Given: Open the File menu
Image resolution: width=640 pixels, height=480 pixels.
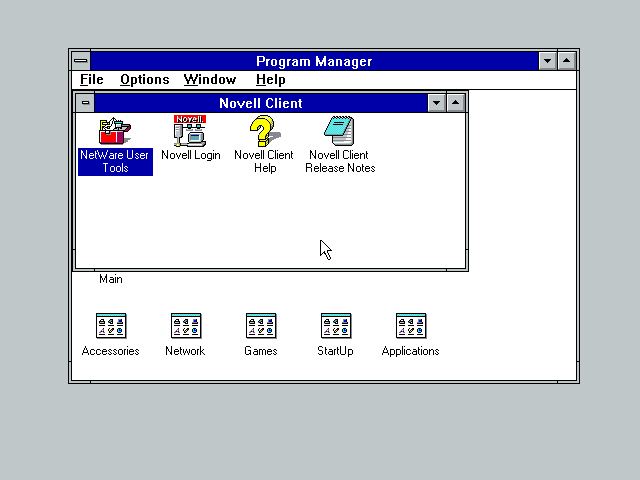Looking at the screenshot, I should pos(91,80).
